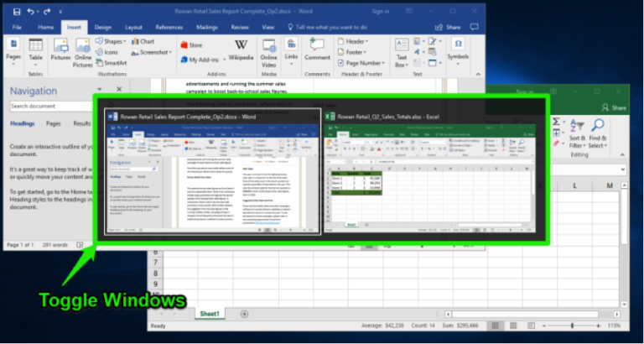
Task: Select the Headings tab in Navigation pane
Action: (23, 123)
